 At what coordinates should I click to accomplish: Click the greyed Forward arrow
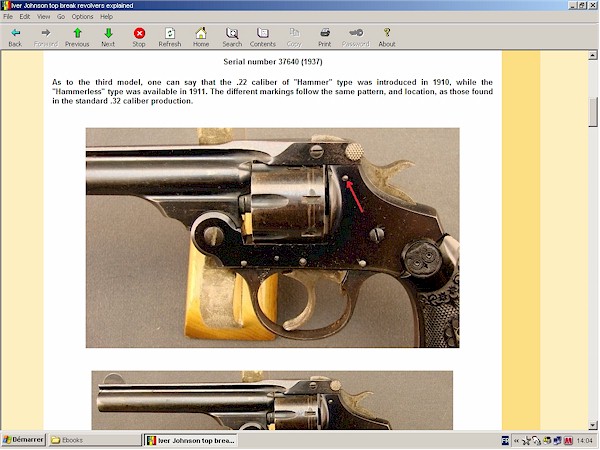46,37
